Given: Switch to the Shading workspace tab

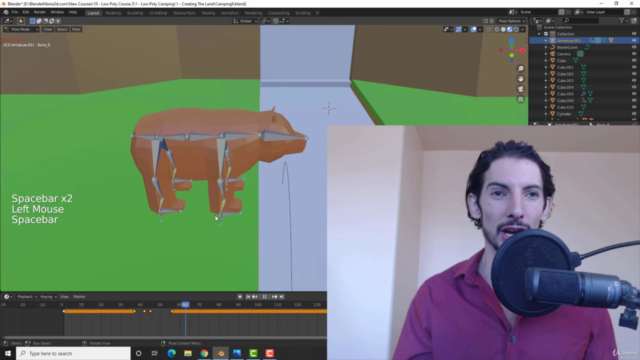Looking at the screenshot, I should click(x=208, y=13).
